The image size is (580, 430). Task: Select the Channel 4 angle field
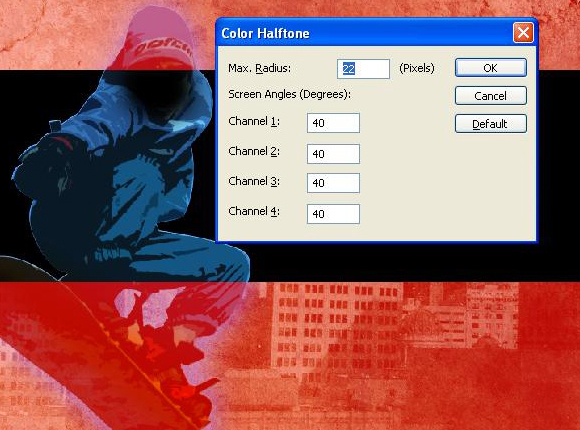point(333,214)
